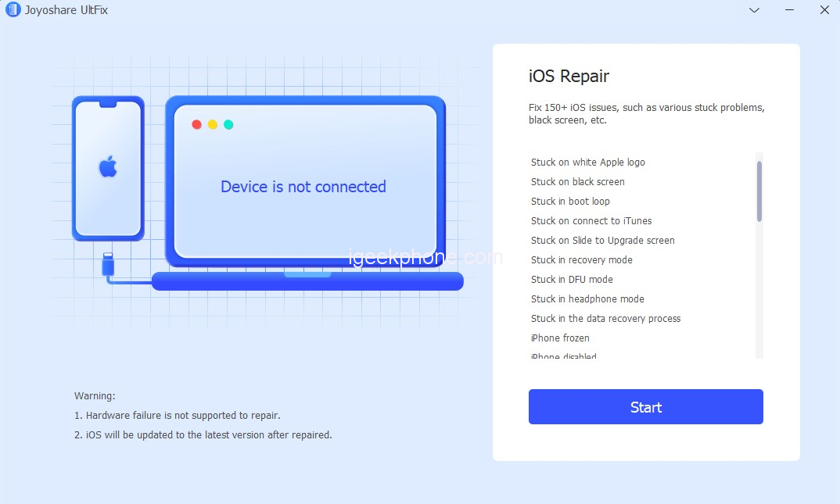Select "Stuck on white Apple logo" entry
840x504 pixels.
pos(588,163)
